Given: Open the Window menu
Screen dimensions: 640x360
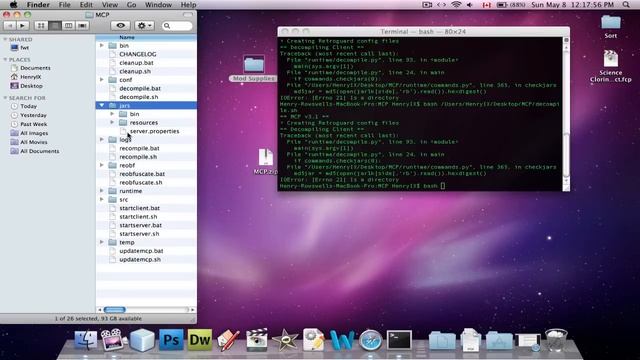Looking at the screenshot, I should click(158, 5).
